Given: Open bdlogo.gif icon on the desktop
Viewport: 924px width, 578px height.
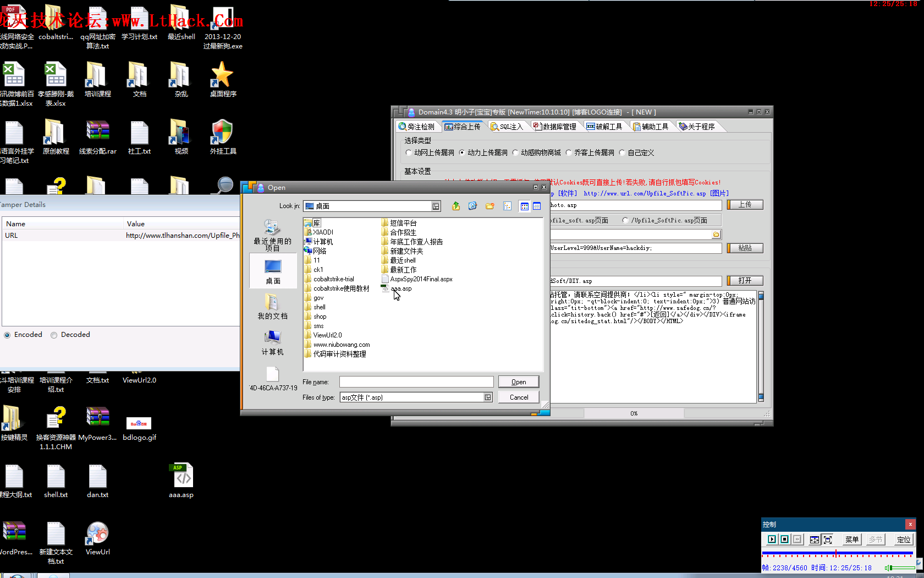Looking at the screenshot, I should coord(139,428).
